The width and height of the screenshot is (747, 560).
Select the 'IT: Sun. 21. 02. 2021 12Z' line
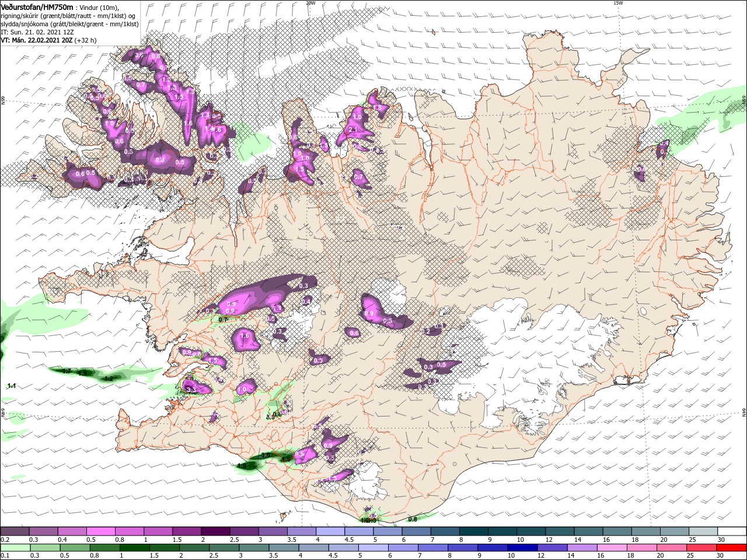coord(36,32)
